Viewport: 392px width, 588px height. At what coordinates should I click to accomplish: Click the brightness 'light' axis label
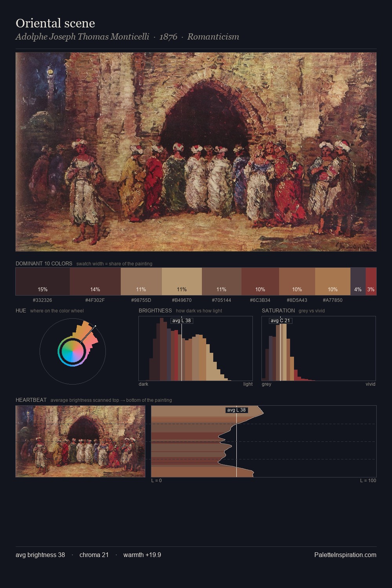point(248,384)
